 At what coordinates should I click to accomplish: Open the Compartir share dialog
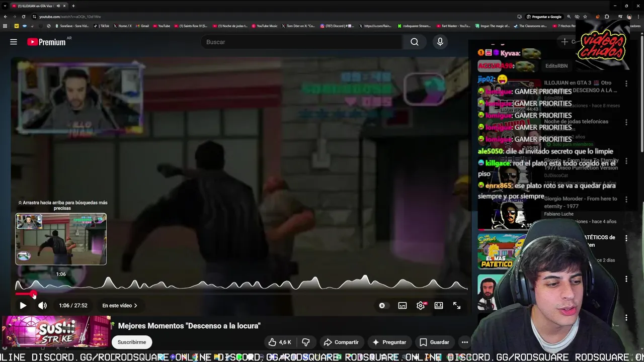tap(341, 342)
